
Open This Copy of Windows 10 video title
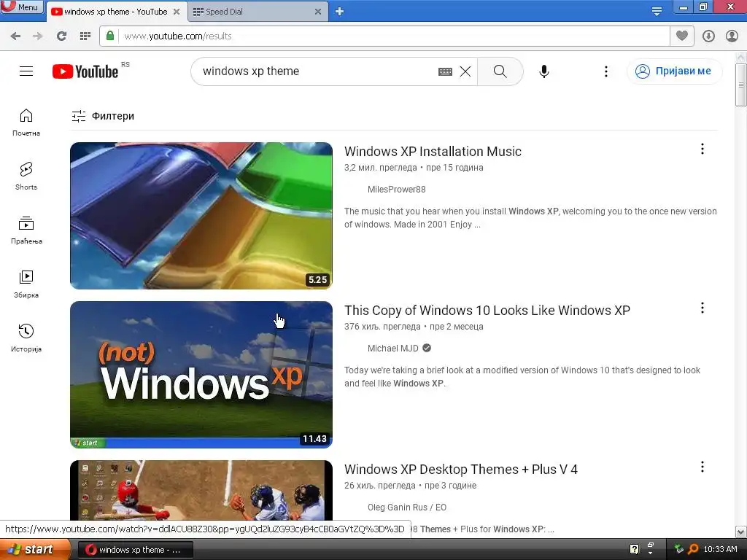tap(487, 311)
